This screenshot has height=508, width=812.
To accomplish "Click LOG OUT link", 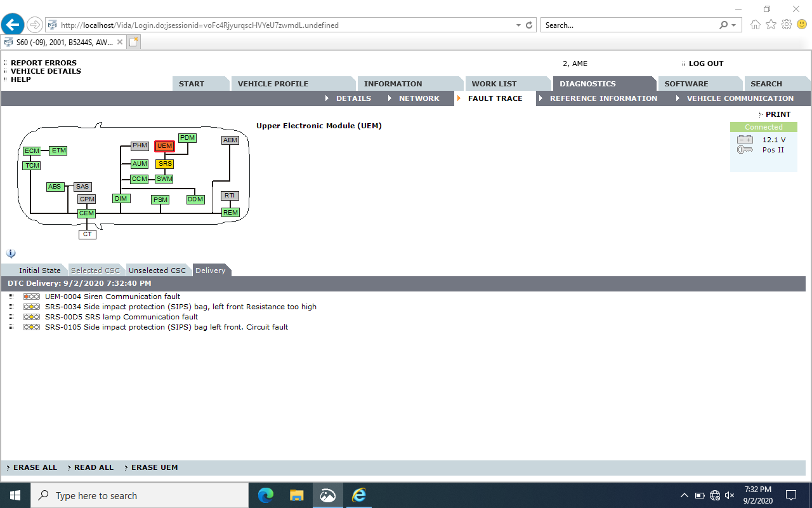I will (705, 63).
